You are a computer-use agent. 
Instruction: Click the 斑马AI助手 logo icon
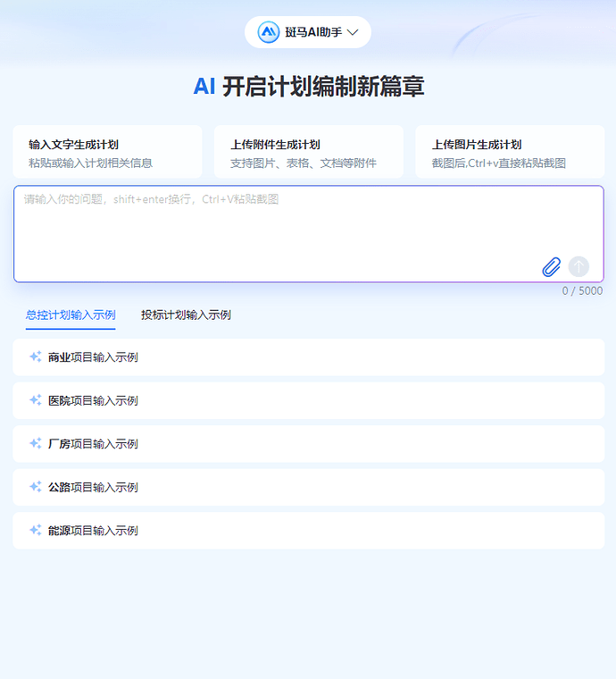coord(269,32)
